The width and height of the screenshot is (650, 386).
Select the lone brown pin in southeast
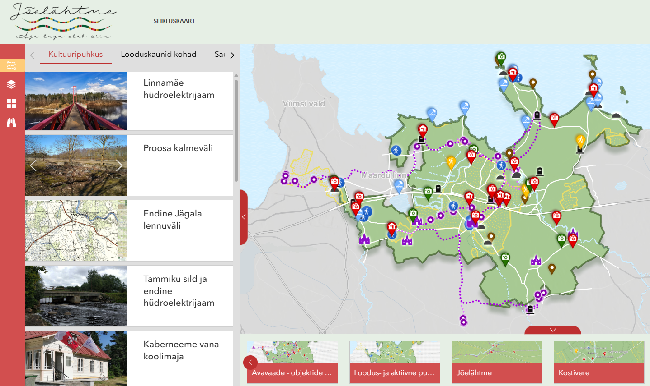pos(552,269)
